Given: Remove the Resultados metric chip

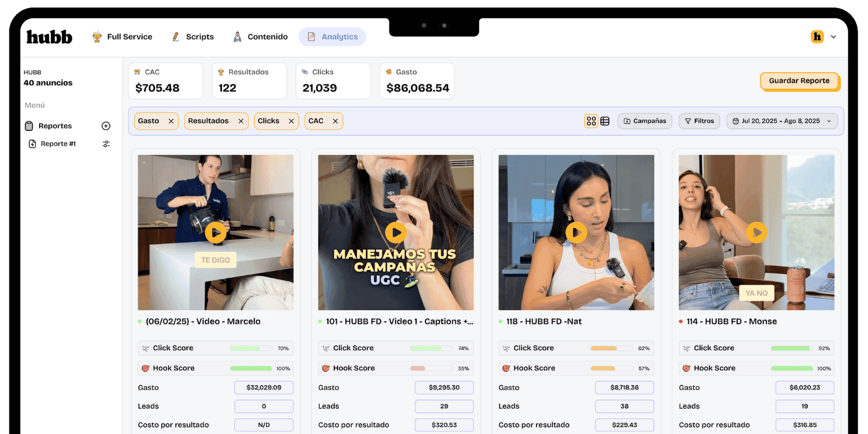Looking at the screenshot, I should click(241, 121).
